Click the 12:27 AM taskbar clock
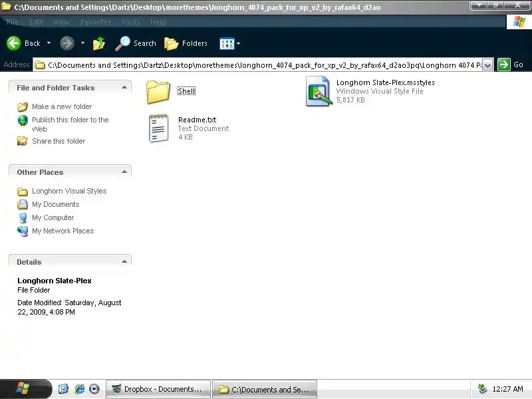Screen dimensions: 532x399 pyautogui.click(x=507, y=389)
